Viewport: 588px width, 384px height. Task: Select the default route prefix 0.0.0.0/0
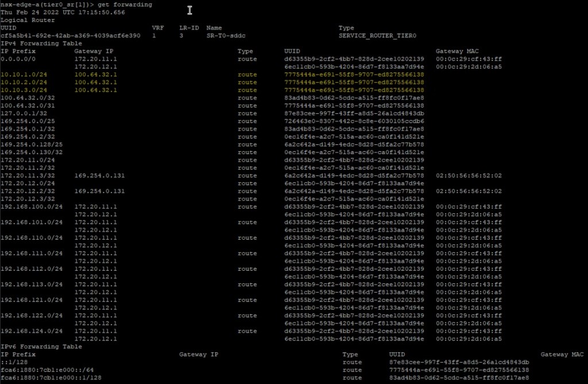18,59
